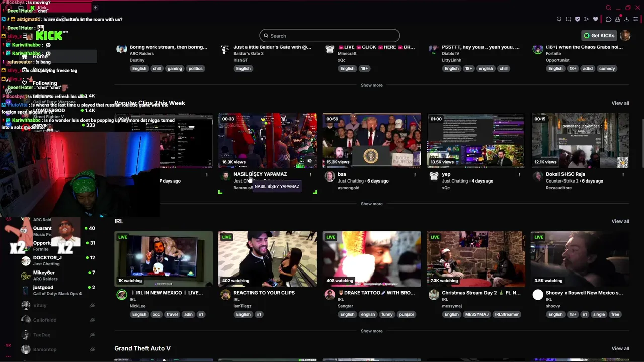644x362 pixels.
Task: Open the Christmas Stream Day 2 thumbnail
Action: (x=476, y=259)
